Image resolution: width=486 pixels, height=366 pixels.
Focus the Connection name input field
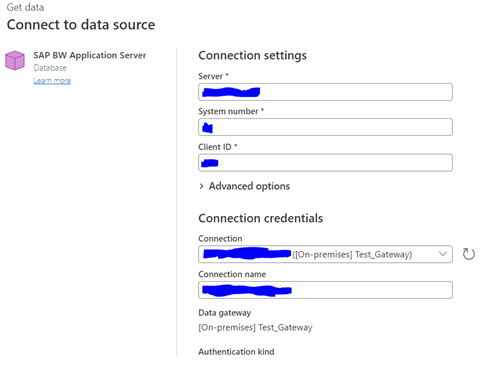(325, 290)
